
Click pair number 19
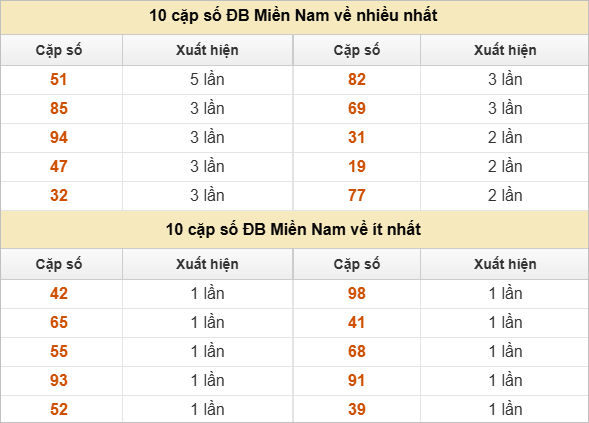pos(356,166)
